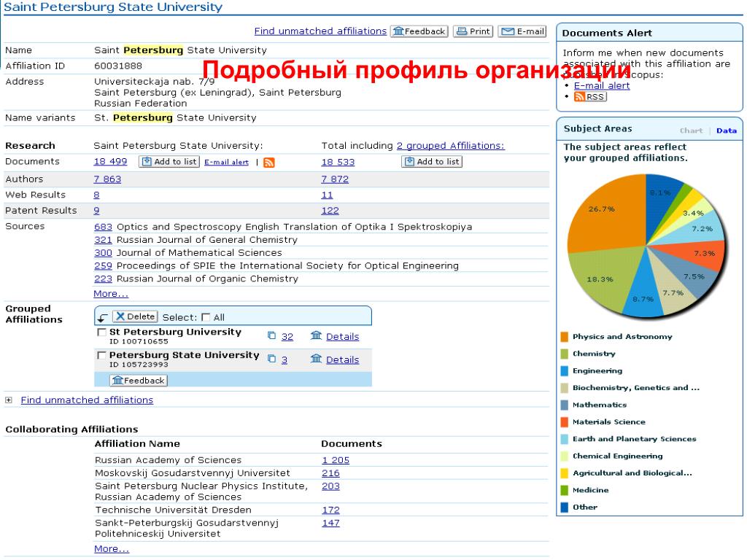This screenshot has height=560, width=747.
Task: Click the Mathematics legend swatch
Action: (565, 405)
